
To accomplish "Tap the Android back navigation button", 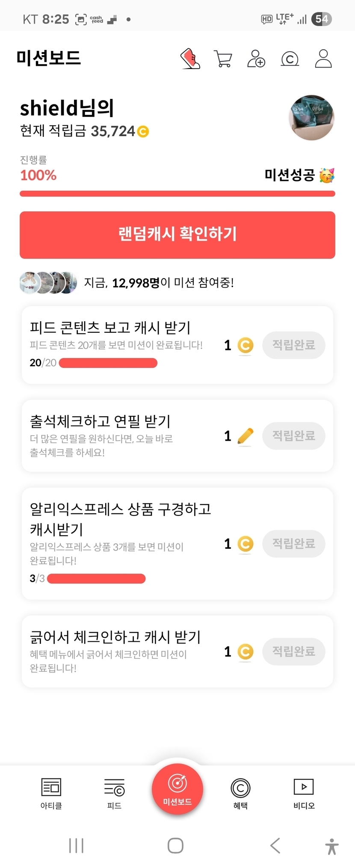I will tap(275, 846).
